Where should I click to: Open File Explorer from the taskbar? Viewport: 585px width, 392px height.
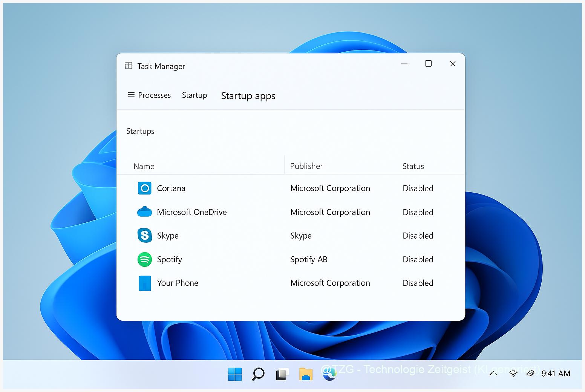306,374
